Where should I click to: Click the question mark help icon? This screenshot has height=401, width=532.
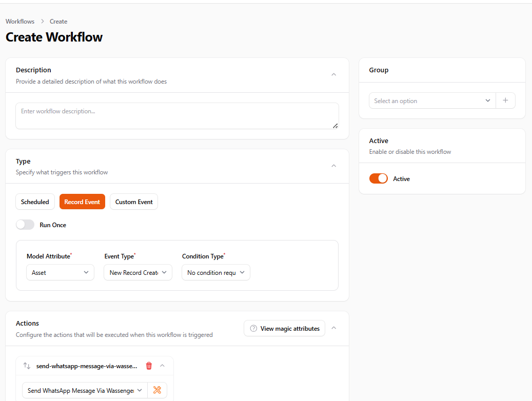click(253, 328)
